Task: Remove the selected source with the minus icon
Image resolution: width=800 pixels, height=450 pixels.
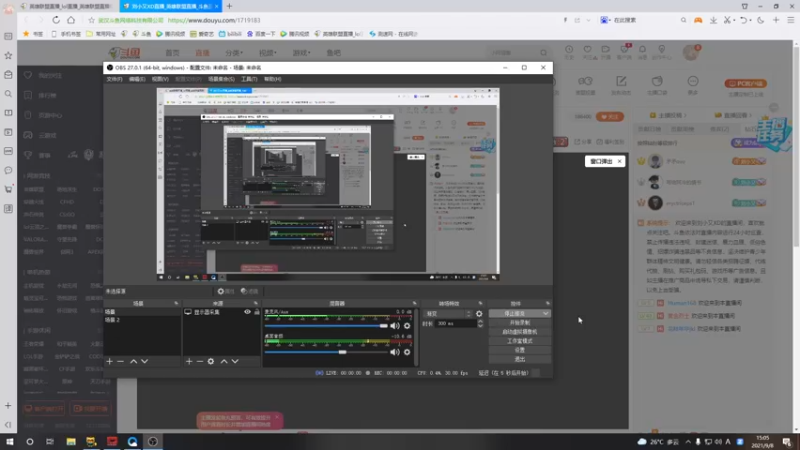Action: click(200, 361)
